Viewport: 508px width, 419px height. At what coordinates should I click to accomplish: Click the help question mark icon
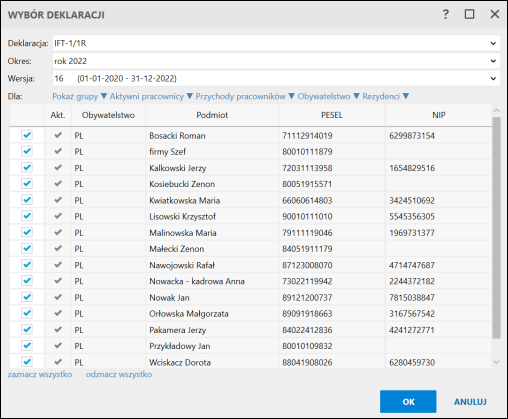coord(446,14)
